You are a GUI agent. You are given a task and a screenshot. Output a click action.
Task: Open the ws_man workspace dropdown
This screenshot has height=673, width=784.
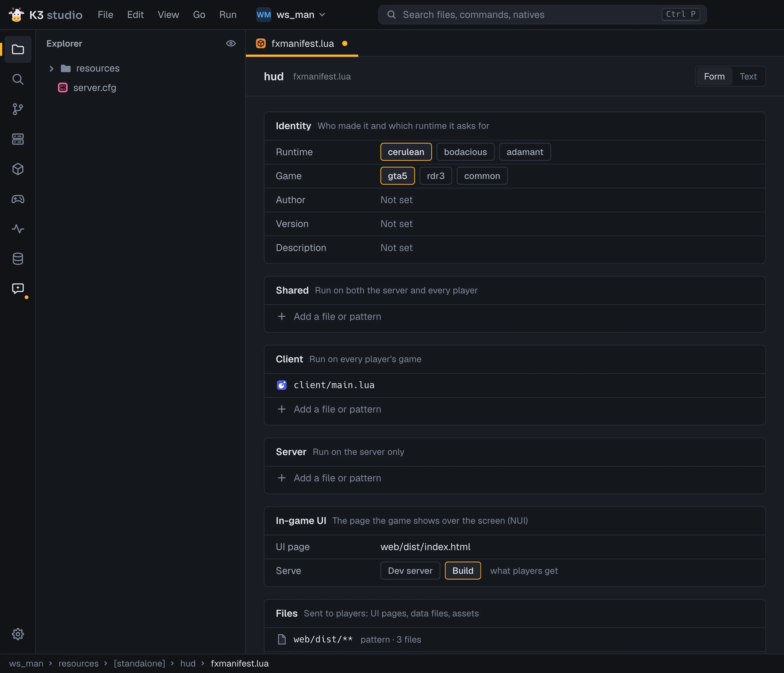291,15
